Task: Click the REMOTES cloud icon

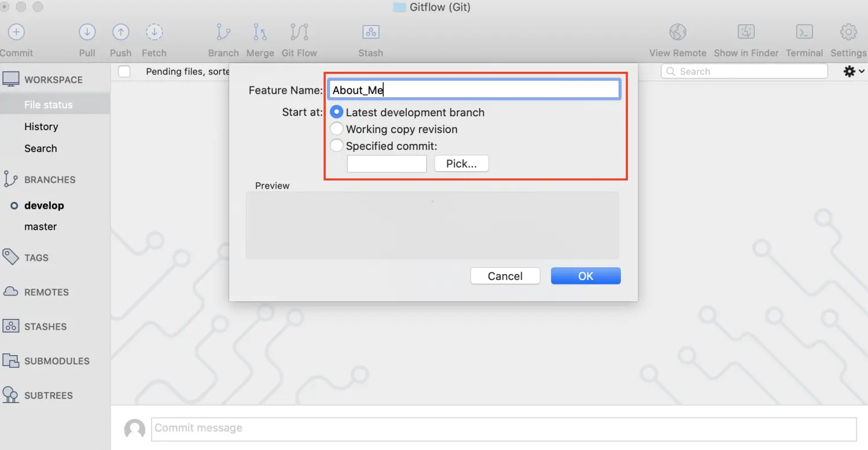Action: point(10,292)
